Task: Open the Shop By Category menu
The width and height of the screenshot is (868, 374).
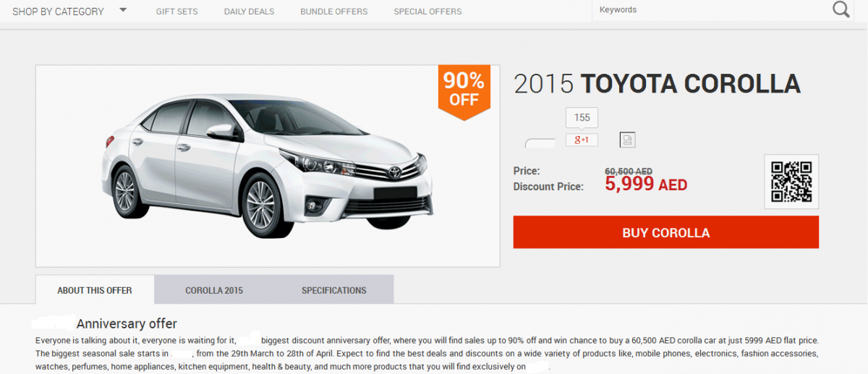Action: click(x=58, y=11)
